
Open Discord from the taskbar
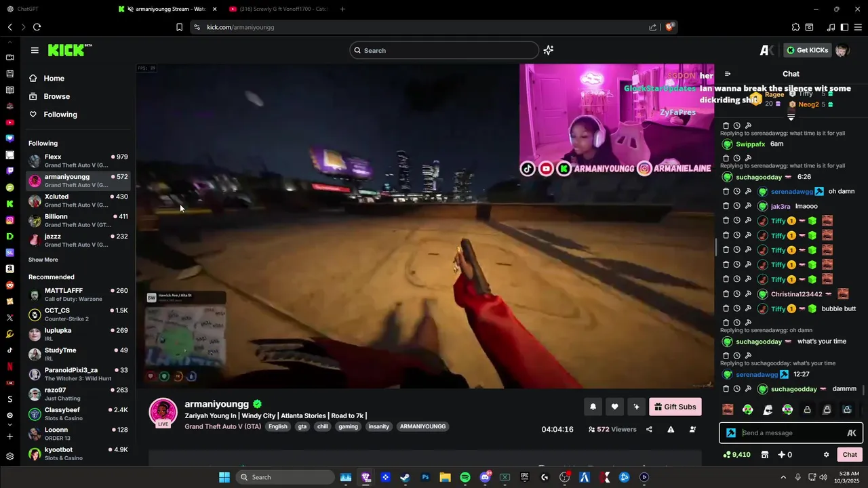click(485, 477)
